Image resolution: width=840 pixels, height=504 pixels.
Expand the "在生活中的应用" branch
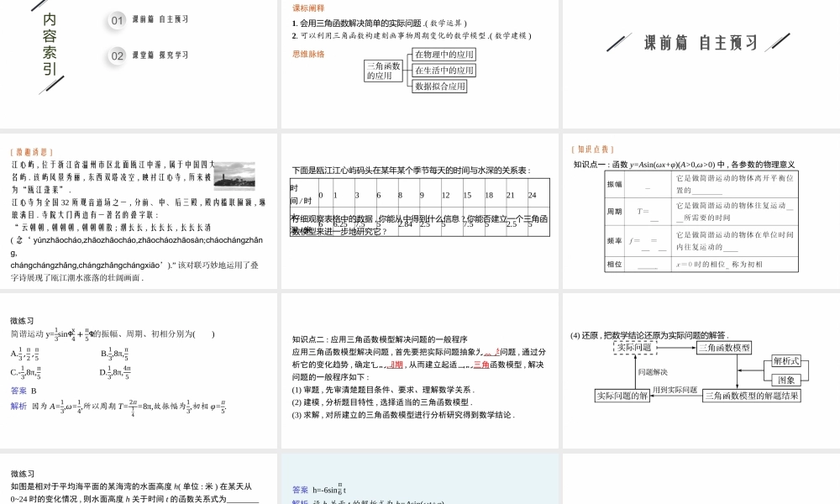pos(444,71)
